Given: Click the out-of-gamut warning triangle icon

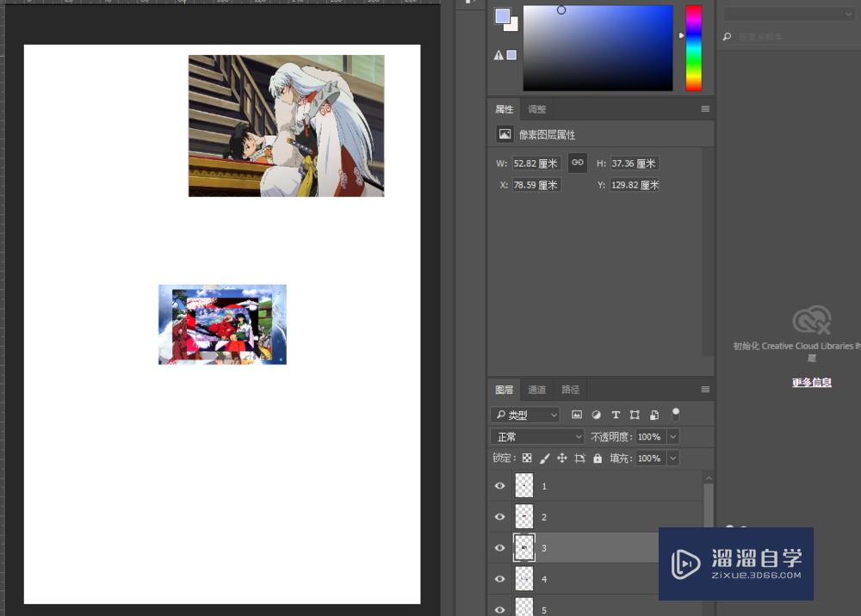Looking at the screenshot, I should pos(499,55).
